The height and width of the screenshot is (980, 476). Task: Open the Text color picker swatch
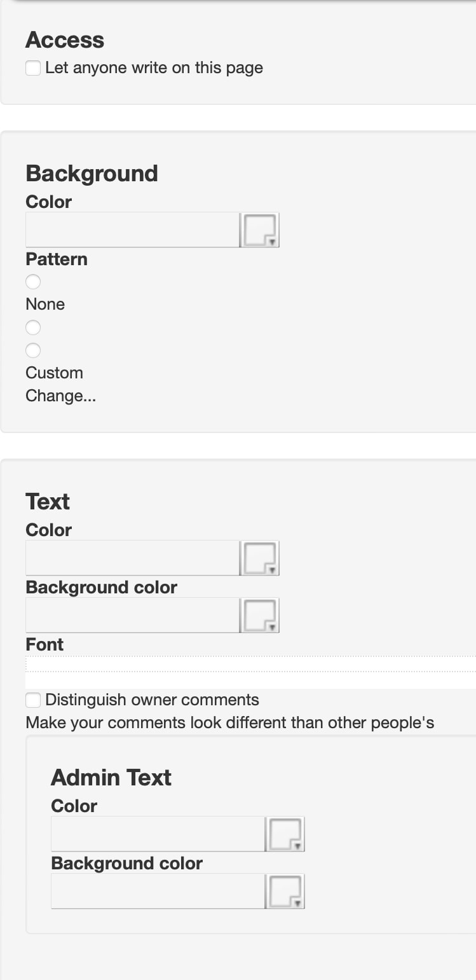(x=259, y=558)
